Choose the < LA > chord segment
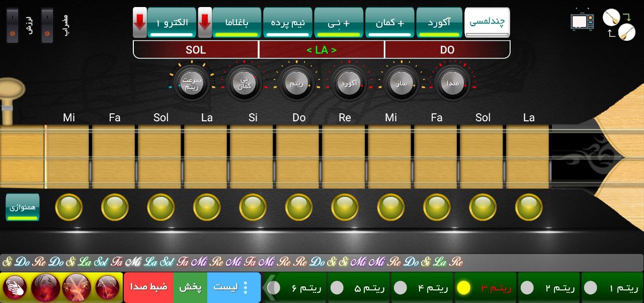 321,50
